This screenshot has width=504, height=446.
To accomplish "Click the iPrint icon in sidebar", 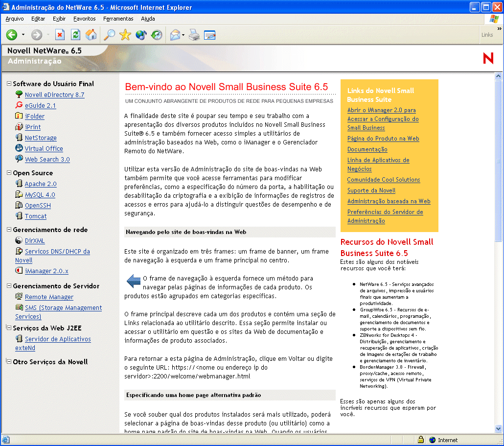I will [x=19, y=126].
